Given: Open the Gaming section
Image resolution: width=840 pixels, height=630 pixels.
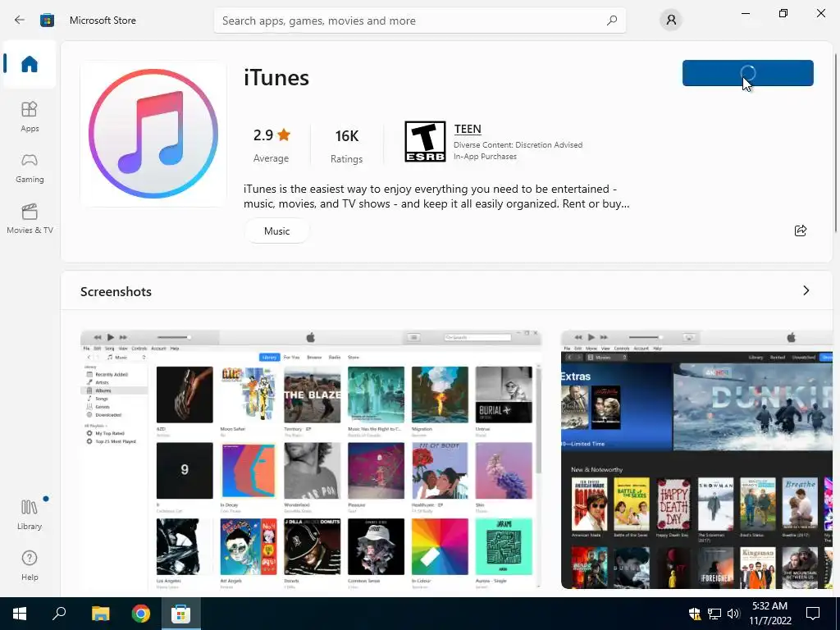Looking at the screenshot, I should tap(30, 168).
